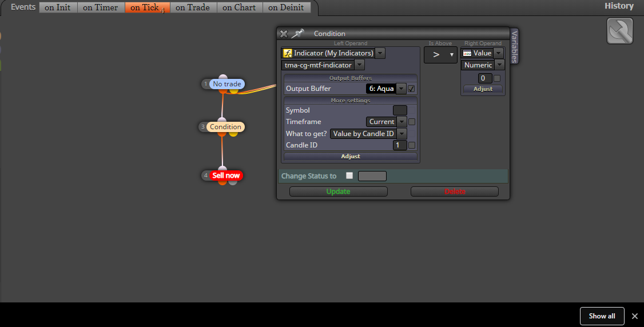
Task: Toggle the Symbol checkbox
Action: click(x=412, y=110)
